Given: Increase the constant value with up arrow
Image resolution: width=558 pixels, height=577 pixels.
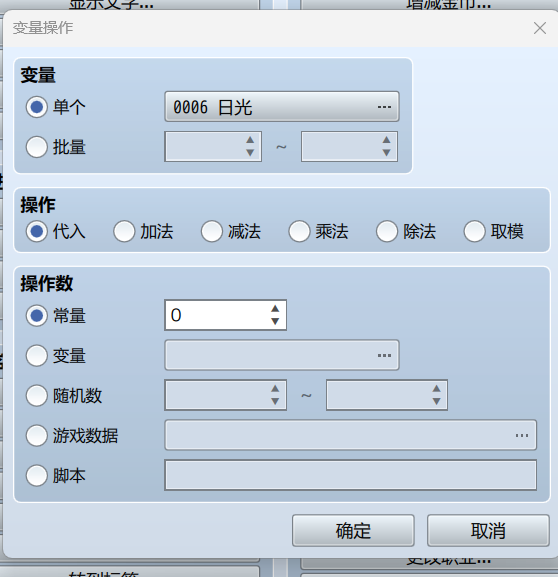Looking at the screenshot, I should pos(275,309).
